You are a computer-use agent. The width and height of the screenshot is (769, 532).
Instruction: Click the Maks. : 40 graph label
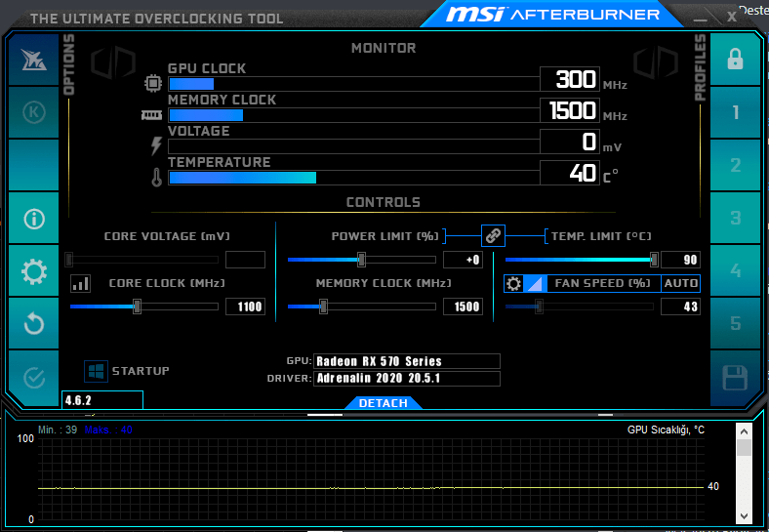click(108, 430)
